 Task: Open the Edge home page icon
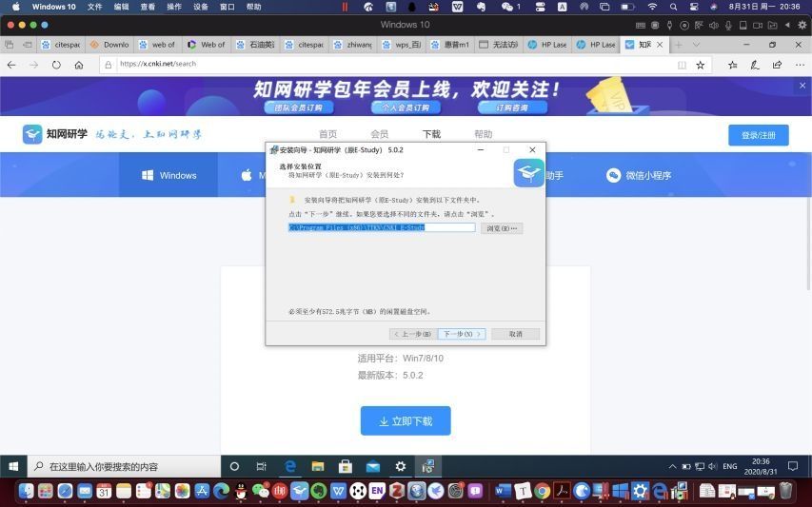(x=79, y=65)
